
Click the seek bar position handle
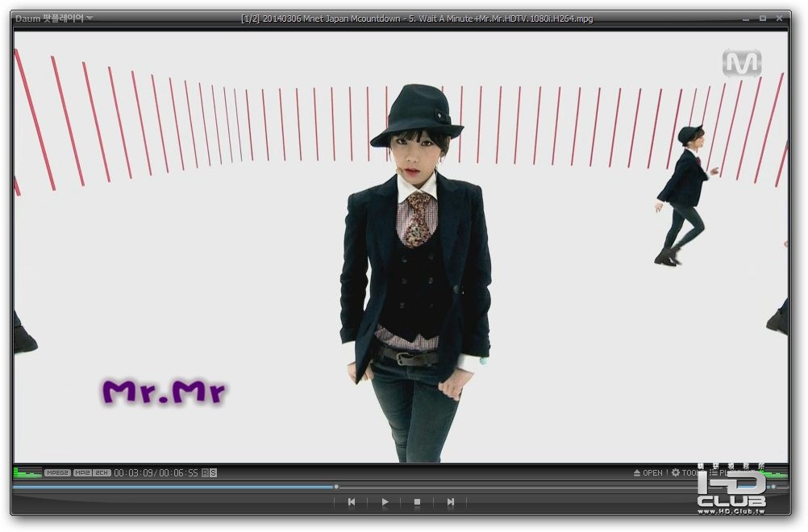pos(336,487)
